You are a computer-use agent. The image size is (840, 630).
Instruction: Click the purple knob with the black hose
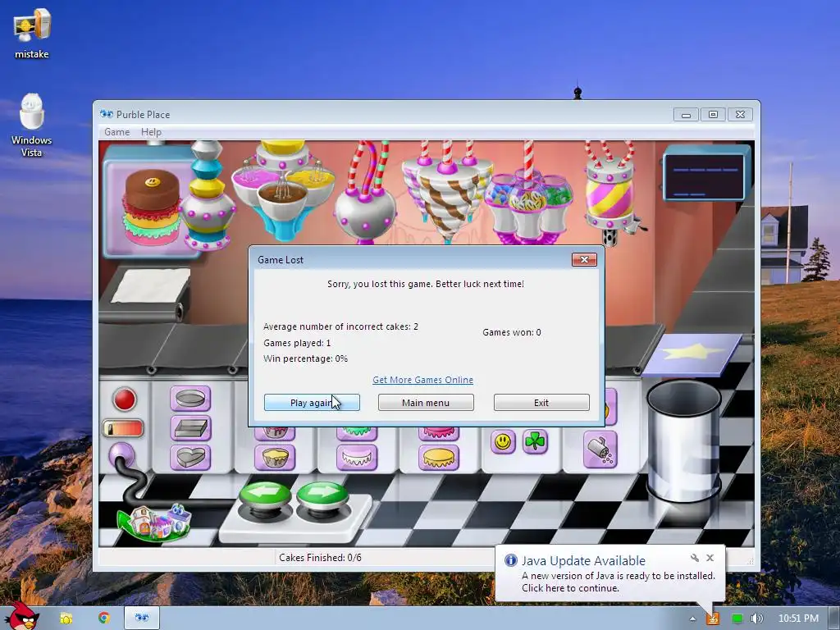coord(122,456)
